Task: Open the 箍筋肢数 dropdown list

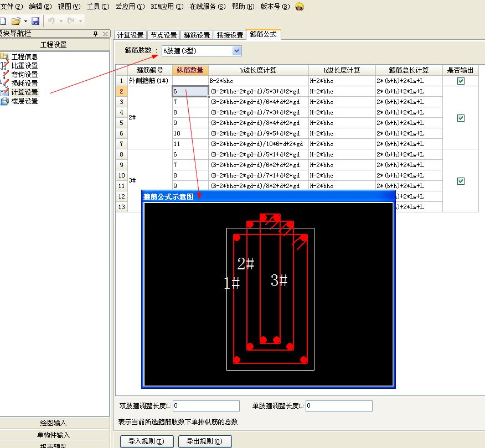Action: [237, 51]
